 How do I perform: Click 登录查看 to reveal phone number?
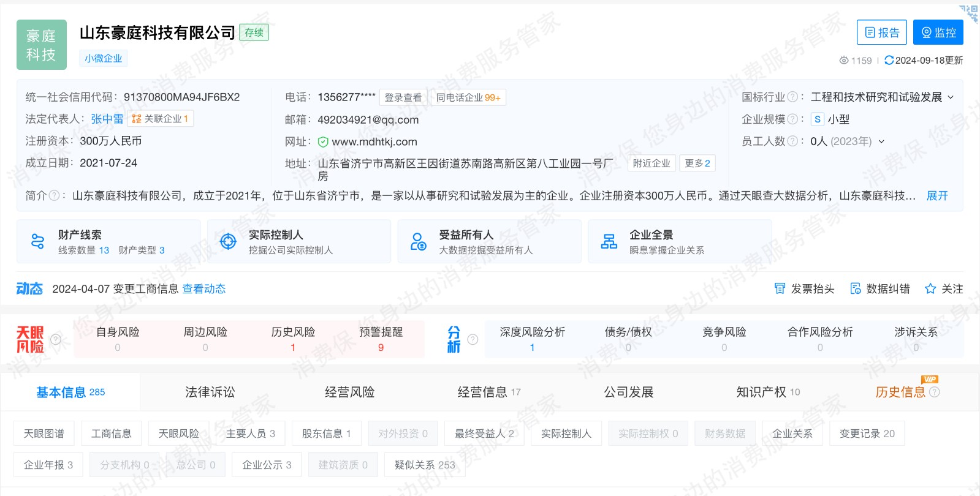[403, 97]
